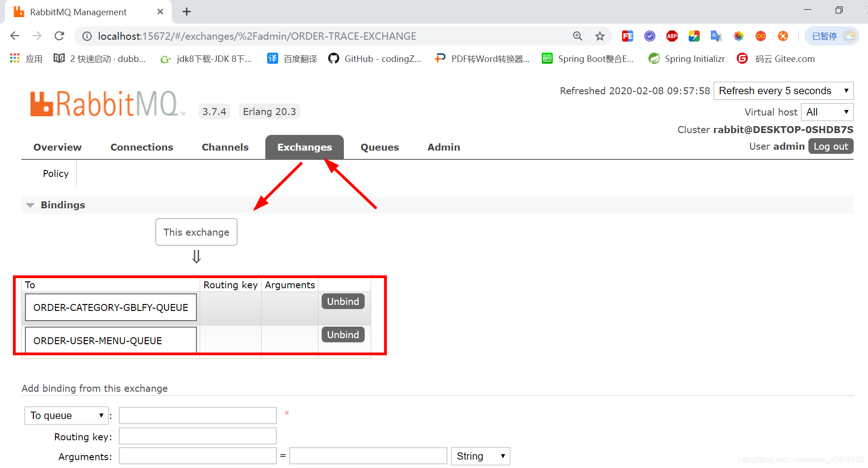The height and width of the screenshot is (468, 868).
Task: Open the orange circular extension near profile
Action: (782, 36)
